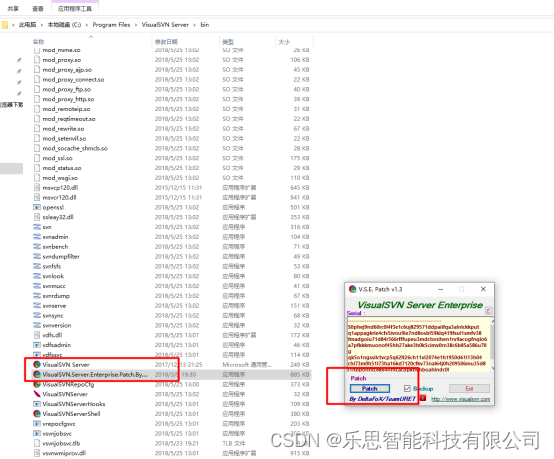This screenshot has height=459, width=554.
Task: Click the Exit button in patch window
Action: pyautogui.click(x=469, y=389)
